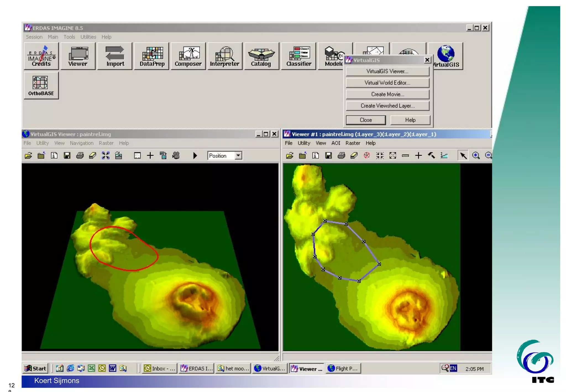This screenshot has height=392, width=566.
Task: Click the measure ruler tool in Viewer #1
Action: tap(405, 156)
